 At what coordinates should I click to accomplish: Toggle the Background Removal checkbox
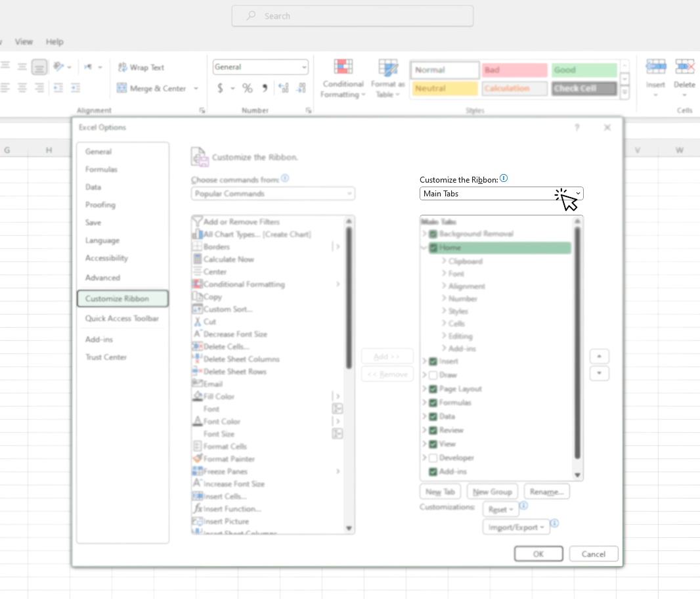pos(433,234)
